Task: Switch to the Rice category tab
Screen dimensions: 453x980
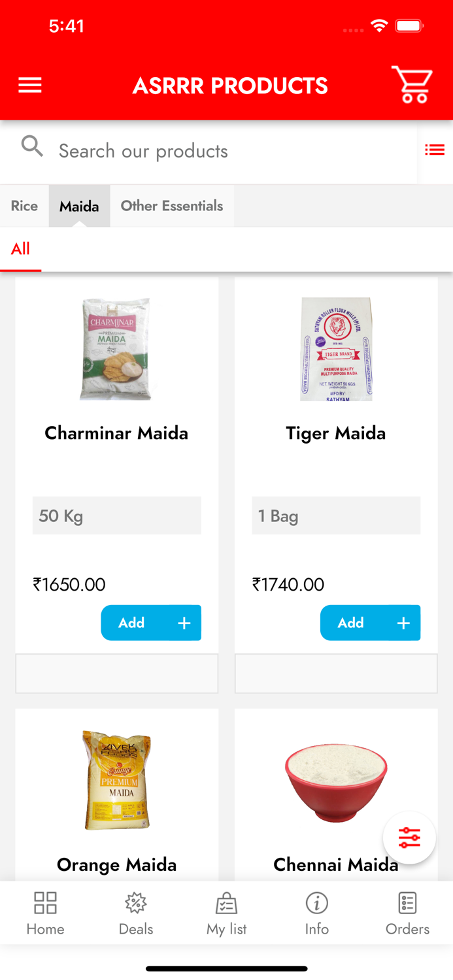Action: click(x=24, y=206)
